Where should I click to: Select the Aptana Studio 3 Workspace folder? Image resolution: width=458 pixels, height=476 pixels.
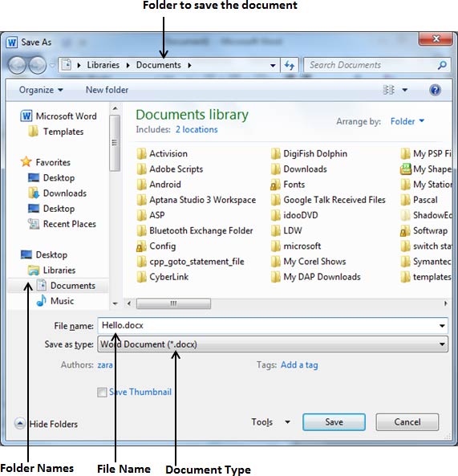(x=197, y=200)
